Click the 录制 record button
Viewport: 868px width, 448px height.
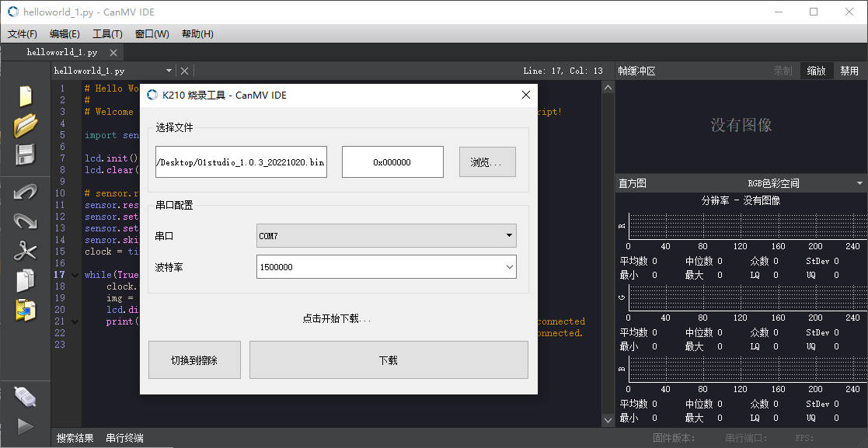[783, 71]
